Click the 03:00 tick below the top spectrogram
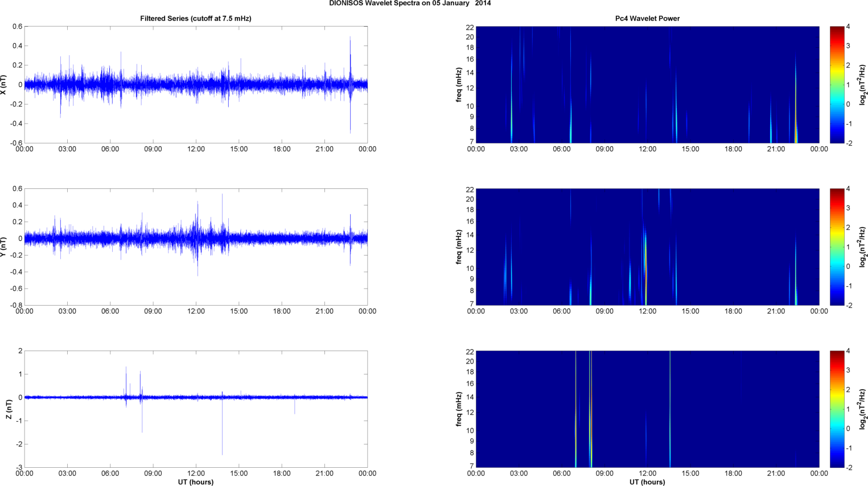 pos(519,149)
